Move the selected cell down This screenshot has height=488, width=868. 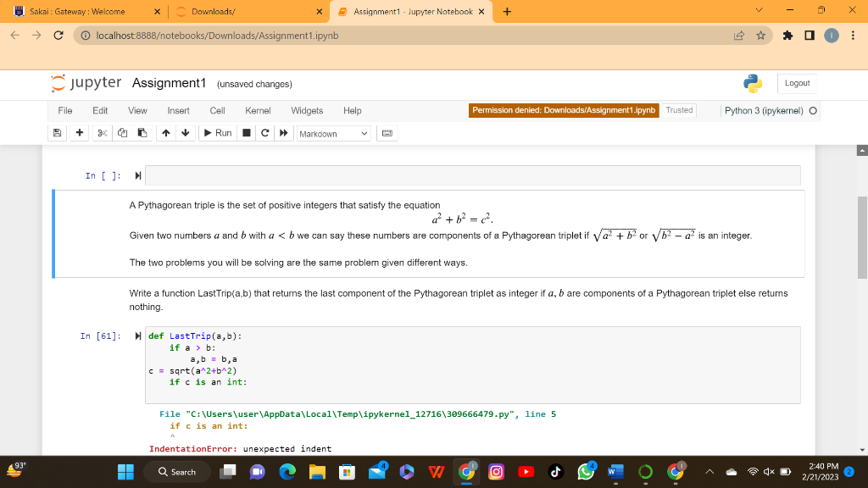[x=185, y=133]
